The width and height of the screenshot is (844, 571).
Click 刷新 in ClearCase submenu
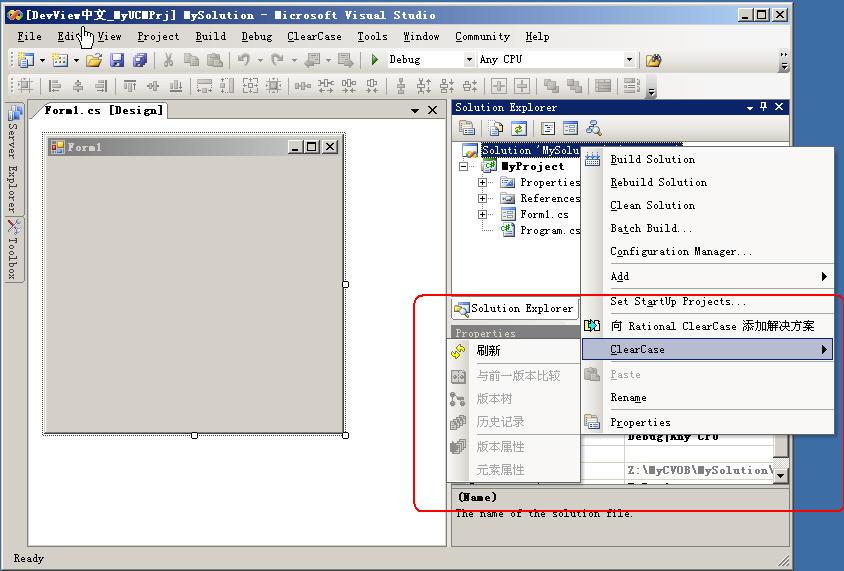(x=514, y=351)
